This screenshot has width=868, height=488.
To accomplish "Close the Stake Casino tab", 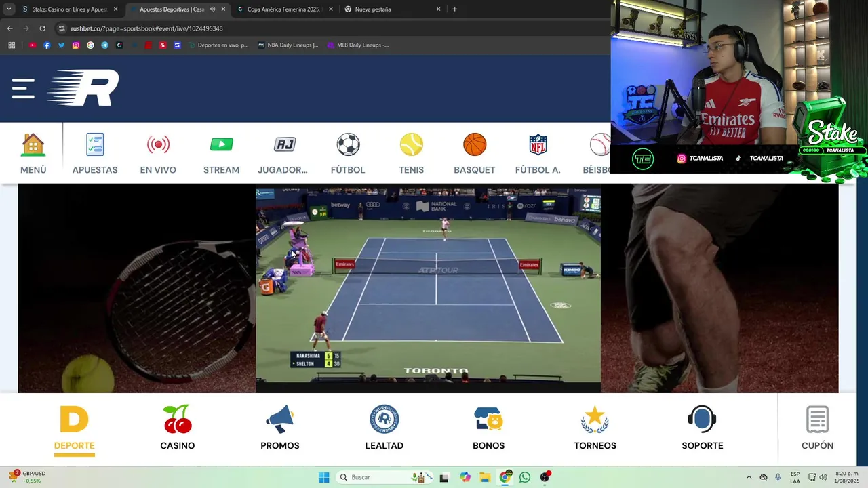I will click(115, 9).
